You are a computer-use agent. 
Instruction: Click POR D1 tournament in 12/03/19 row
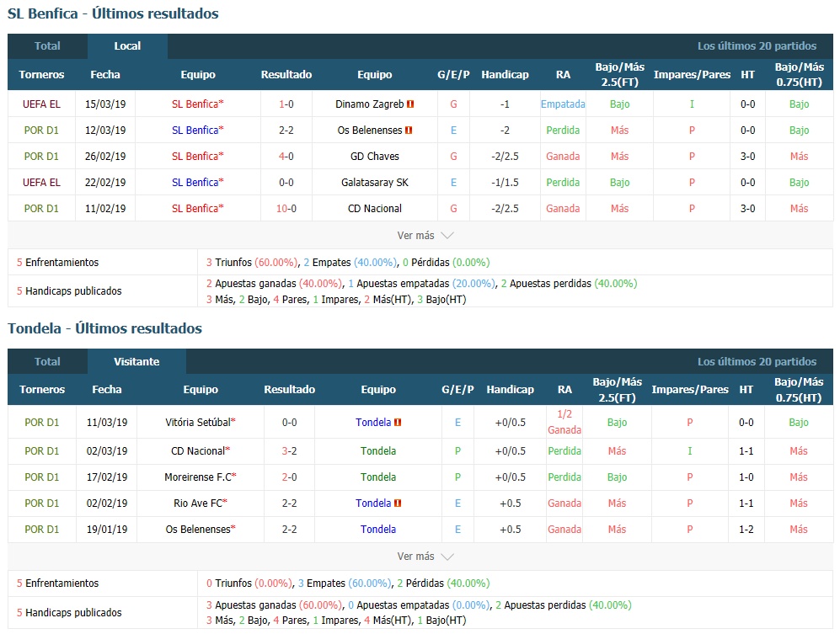coord(41,131)
